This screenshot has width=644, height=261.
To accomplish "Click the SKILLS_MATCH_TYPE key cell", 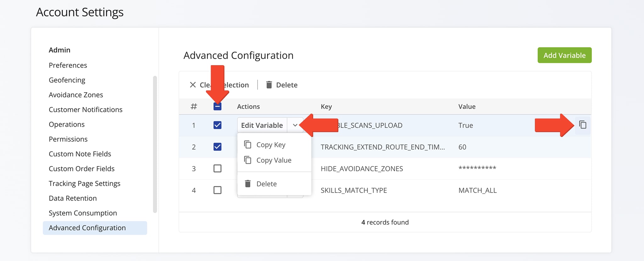I will pos(354,190).
